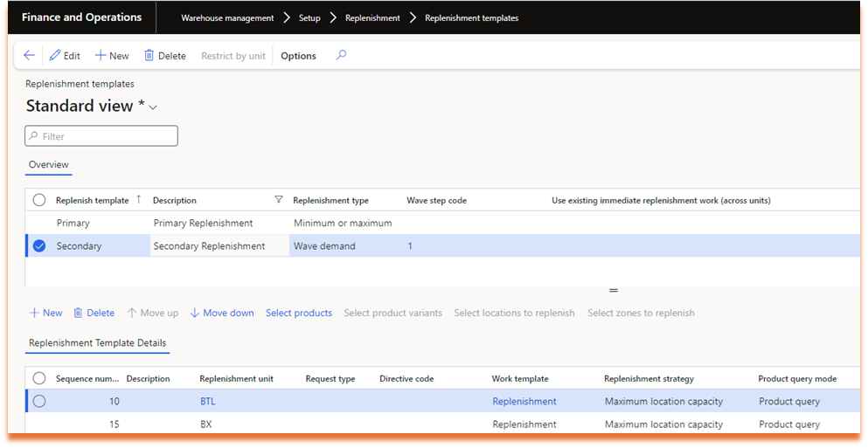Open the Replenishment work template link

(x=524, y=402)
